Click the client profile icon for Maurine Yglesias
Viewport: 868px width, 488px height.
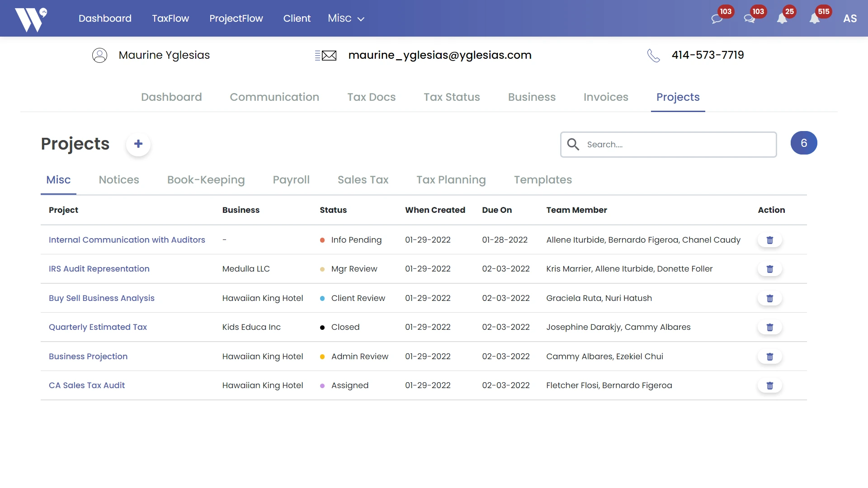pos(99,55)
